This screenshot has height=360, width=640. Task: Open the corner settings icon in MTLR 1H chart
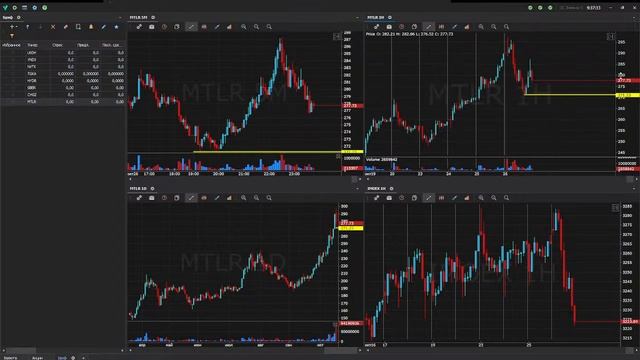tap(610, 37)
